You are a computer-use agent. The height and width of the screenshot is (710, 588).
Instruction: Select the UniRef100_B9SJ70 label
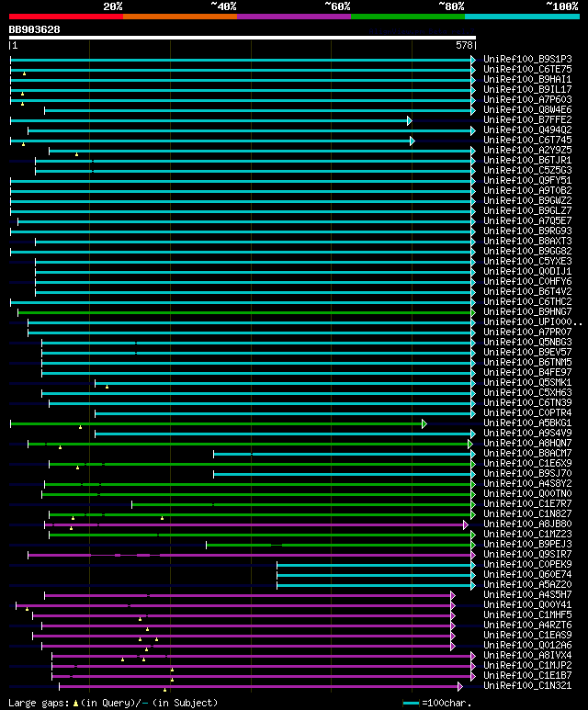[x=527, y=473]
